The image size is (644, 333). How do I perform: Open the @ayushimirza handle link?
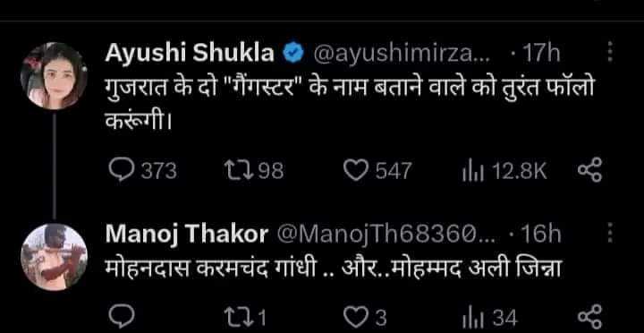pyautogui.click(x=402, y=54)
